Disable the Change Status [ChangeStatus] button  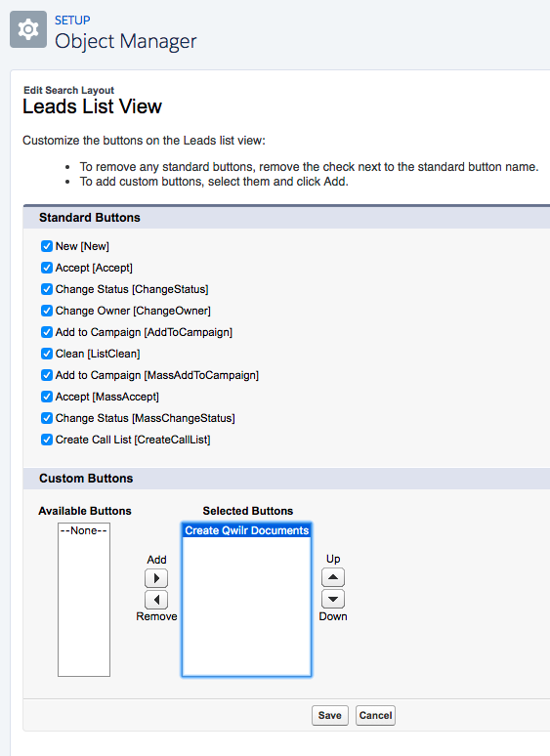(x=47, y=289)
